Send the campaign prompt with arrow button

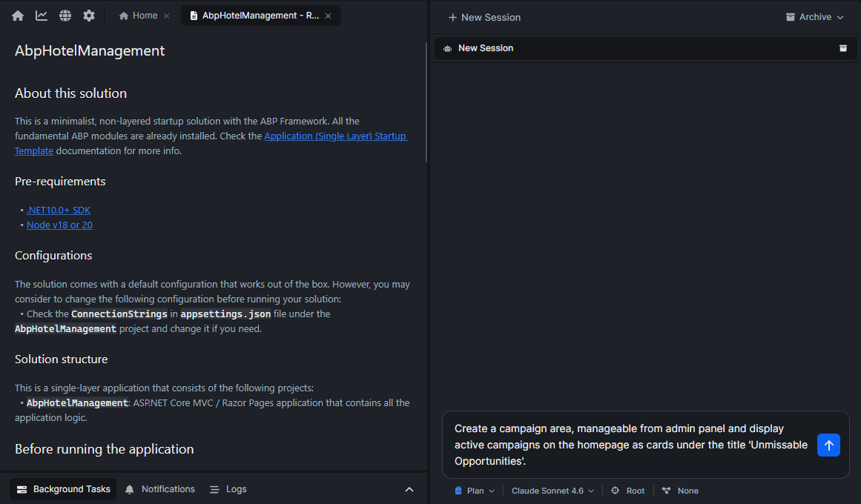(x=828, y=445)
